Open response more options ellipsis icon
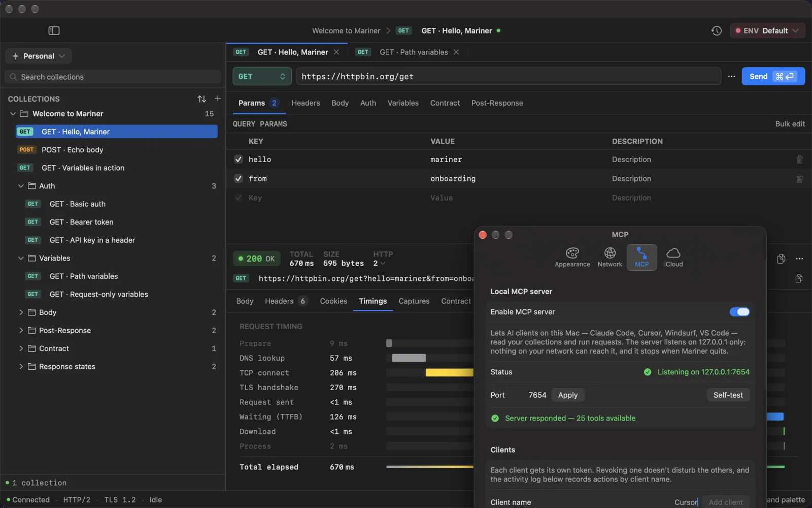 (x=799, y=259)
